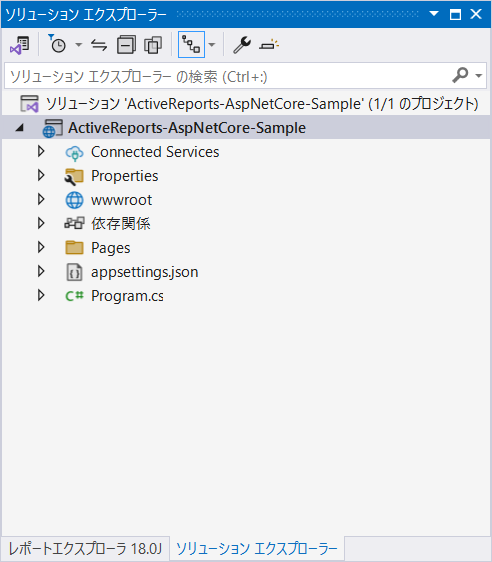The height and width of the screenshot is (562, 492).
Task: Toggle the preview selected items icon
Action: (x=269, y=45)
